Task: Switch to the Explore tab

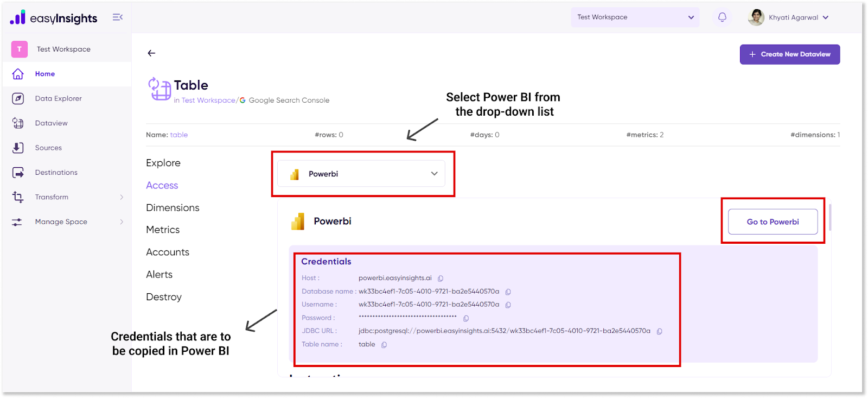Action: [x=163, y=163]
